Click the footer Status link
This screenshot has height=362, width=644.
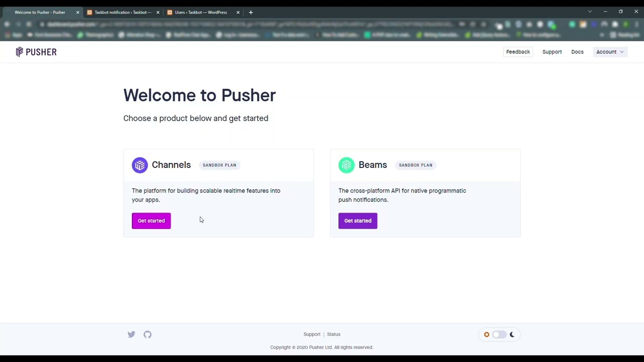click(x=334, y=334)
